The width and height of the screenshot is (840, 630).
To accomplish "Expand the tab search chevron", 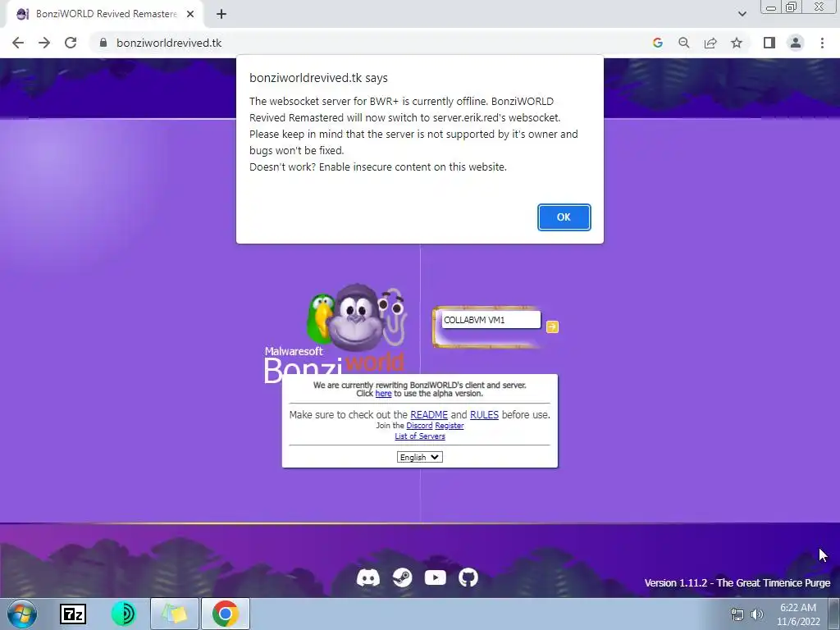I will 742,15.
